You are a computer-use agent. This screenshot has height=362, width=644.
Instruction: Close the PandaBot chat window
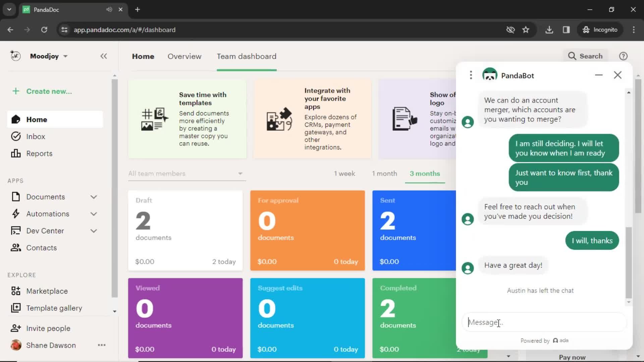click(x=618, y=75)
